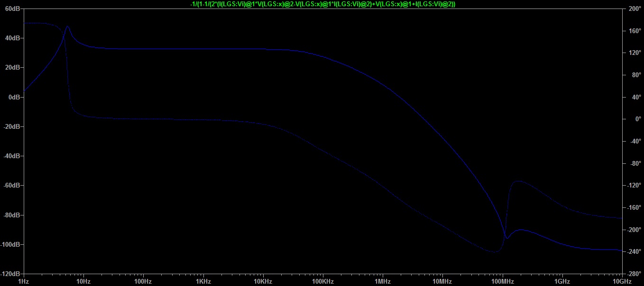Click the 0dB left axis label
Viewport: 644px width, 286px height.
pyautogui.click(x=13, y=97)
